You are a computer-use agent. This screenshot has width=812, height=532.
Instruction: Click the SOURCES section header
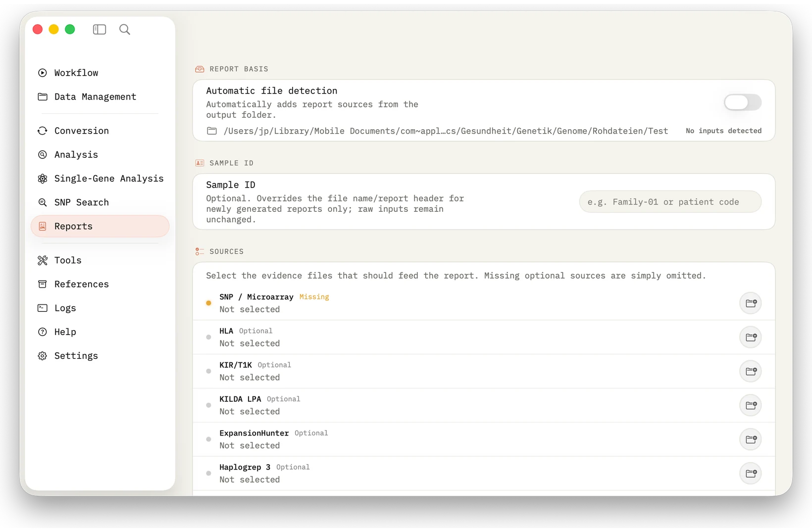coord(226,251)
